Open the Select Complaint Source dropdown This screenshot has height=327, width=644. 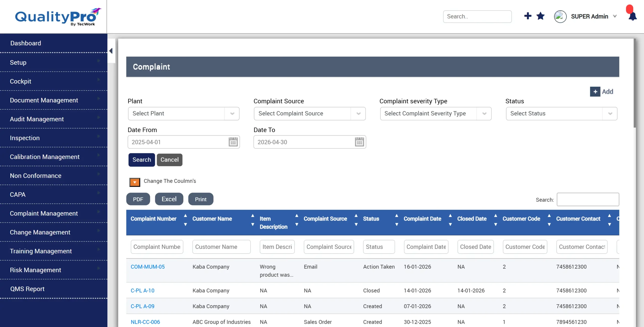[310, 114]
